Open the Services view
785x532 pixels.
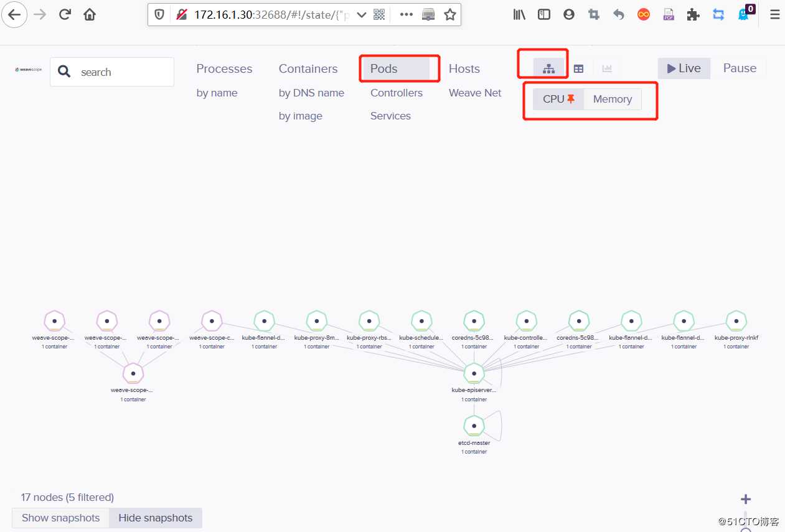(390, 116)
